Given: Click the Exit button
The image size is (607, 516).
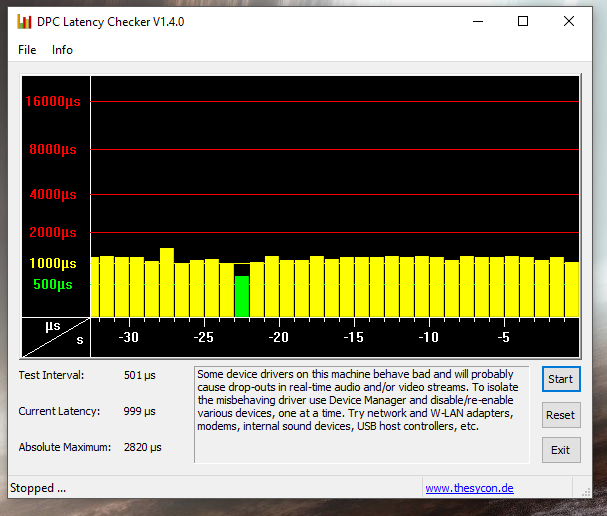Looking at the screenshot, I should point(561,450).
